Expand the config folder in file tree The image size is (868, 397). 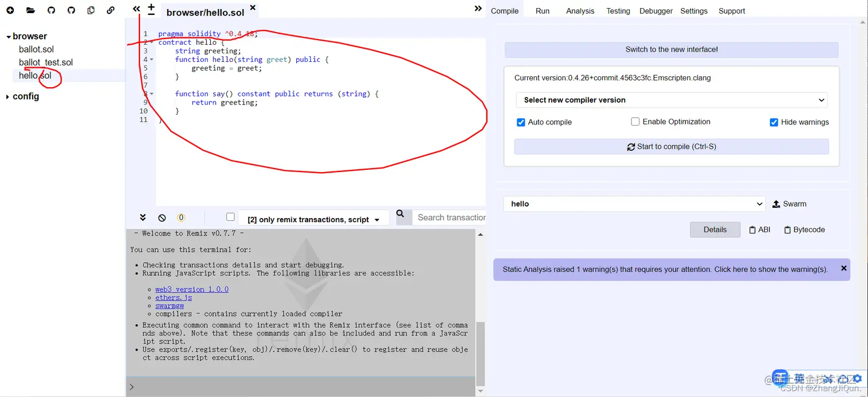[8, 96]
